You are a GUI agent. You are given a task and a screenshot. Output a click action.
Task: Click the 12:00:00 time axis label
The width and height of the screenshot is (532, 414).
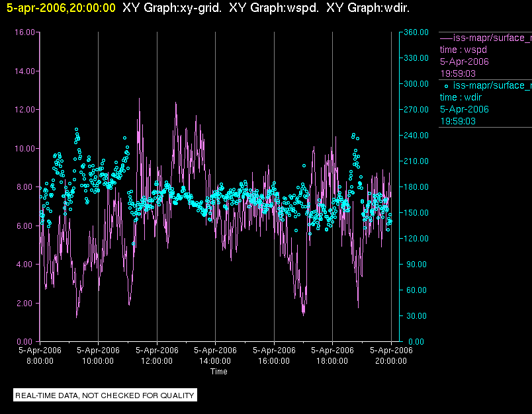pos(157,361)
